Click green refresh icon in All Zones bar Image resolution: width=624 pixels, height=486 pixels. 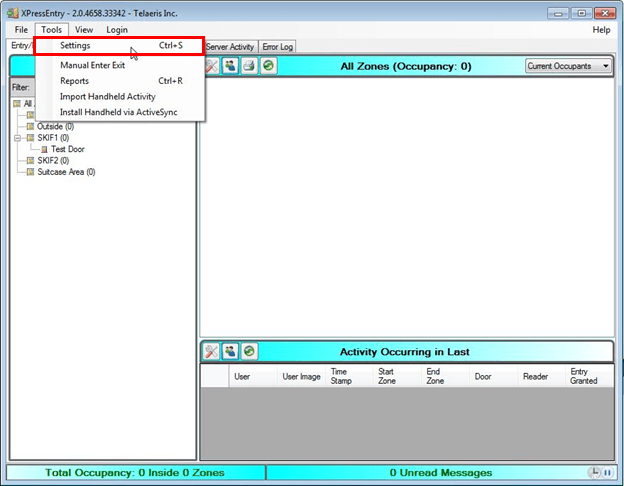pos(269,66)
